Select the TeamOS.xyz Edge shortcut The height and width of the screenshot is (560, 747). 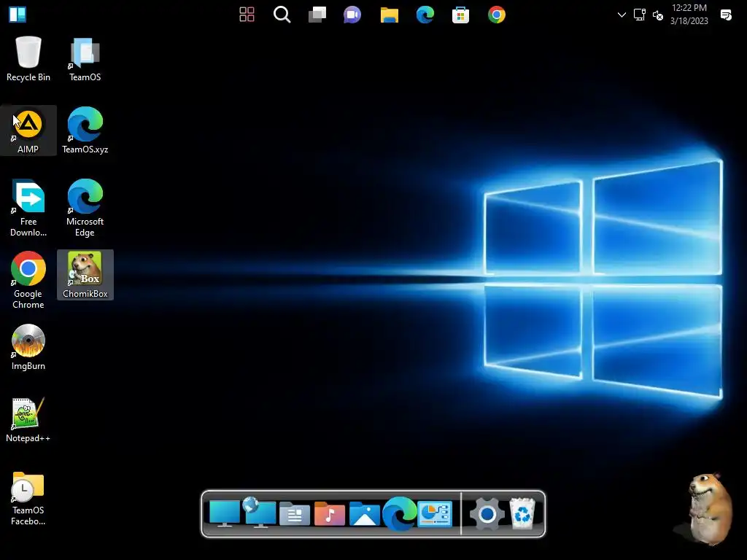pos(85,131)
